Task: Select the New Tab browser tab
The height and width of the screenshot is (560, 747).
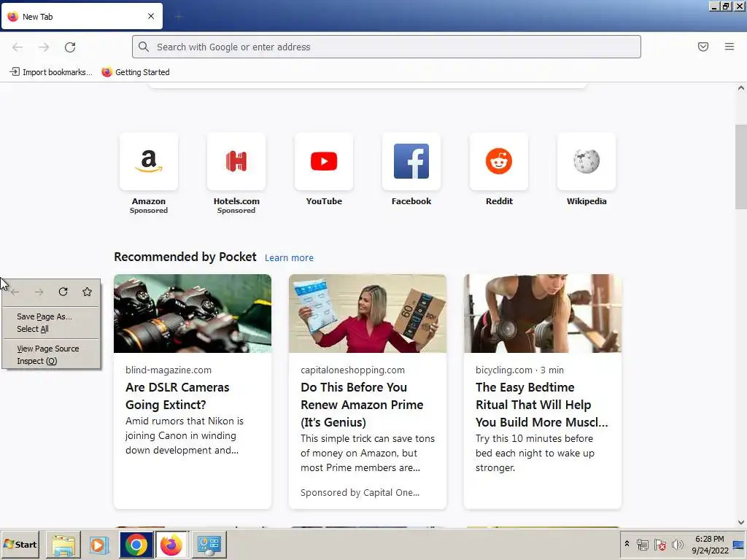Action: [82, 17]
